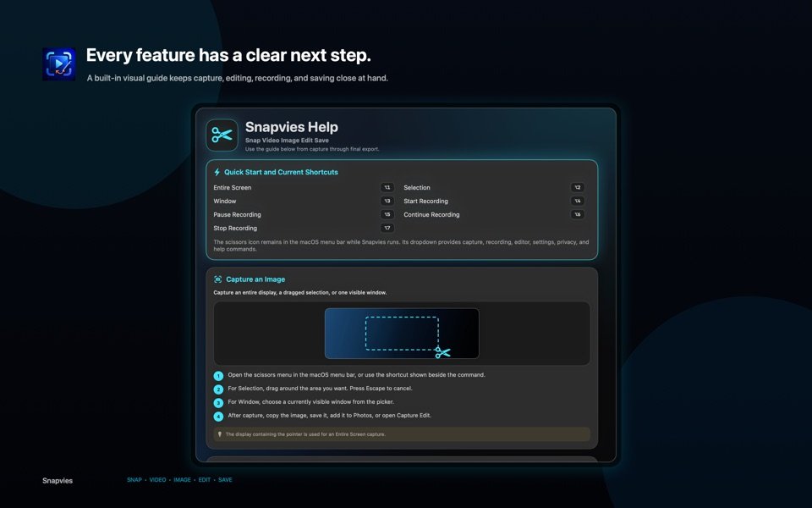Click the Capture an Image section icon
Viewport: 812px width, 508px height.
[x=218, y=279]
